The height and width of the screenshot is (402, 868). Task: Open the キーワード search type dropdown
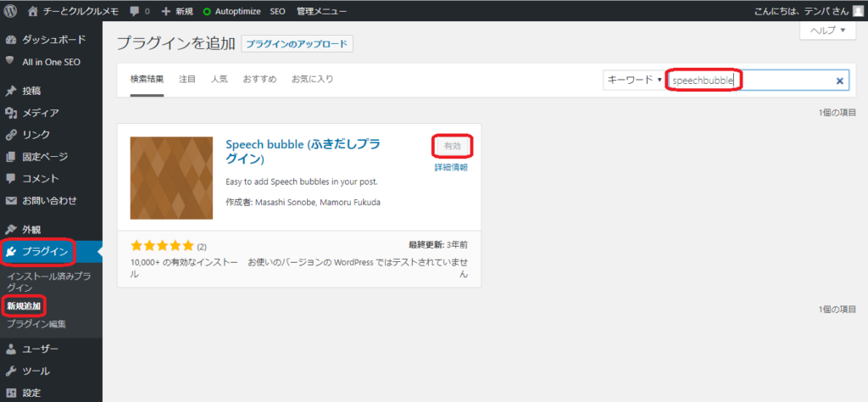tap(633, 80)
